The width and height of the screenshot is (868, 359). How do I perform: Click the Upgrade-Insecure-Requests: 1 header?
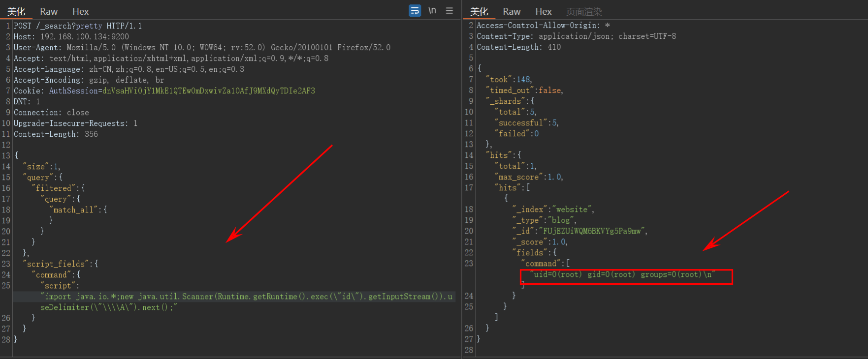75,123
